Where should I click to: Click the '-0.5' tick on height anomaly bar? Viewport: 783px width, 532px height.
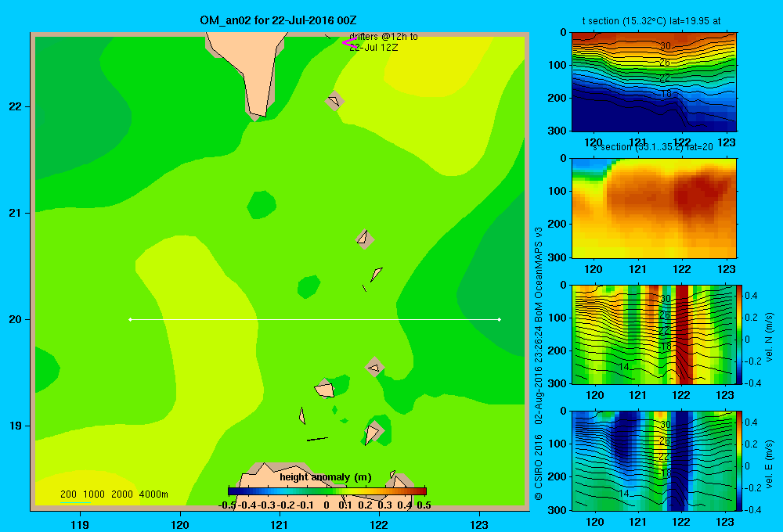(228, 505)
